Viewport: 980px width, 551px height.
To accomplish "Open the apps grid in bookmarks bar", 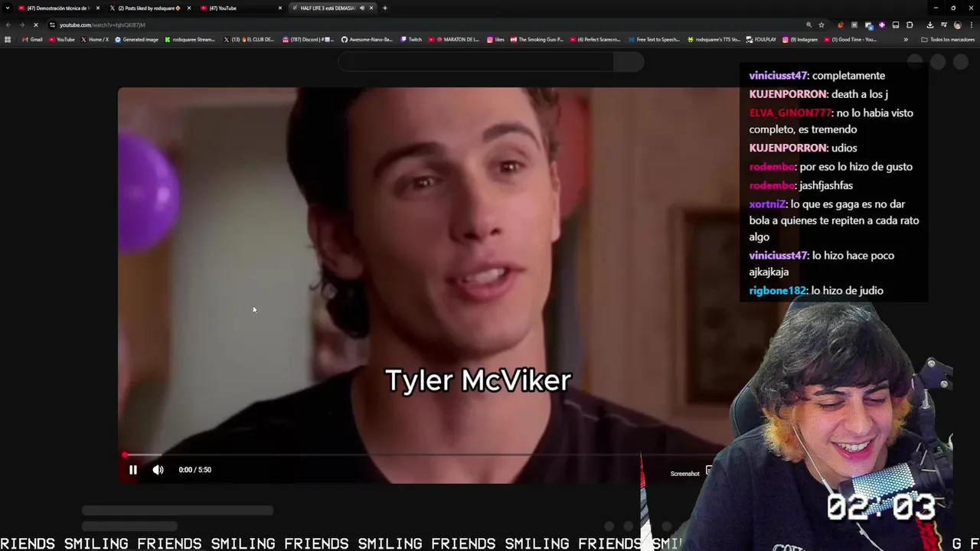I will pyautogui.click(x=8, y=39).
